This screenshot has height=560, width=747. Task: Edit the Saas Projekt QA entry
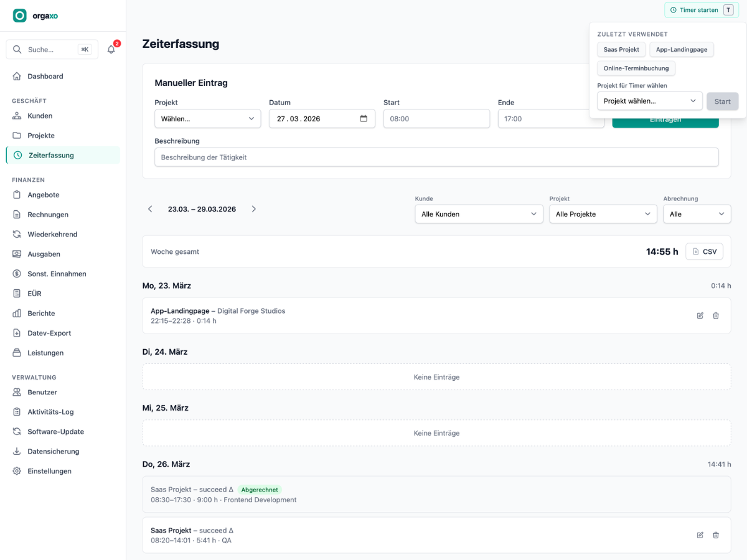(700, 535)
